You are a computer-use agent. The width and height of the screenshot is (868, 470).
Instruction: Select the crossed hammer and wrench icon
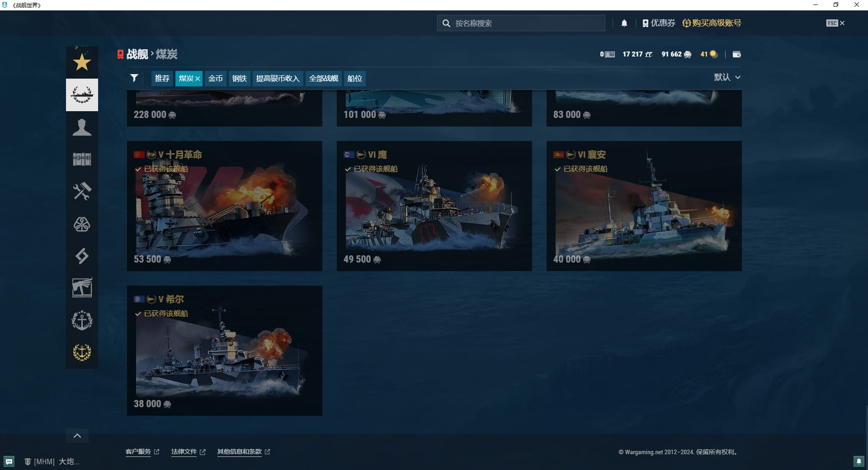click(x=82, y=192)
